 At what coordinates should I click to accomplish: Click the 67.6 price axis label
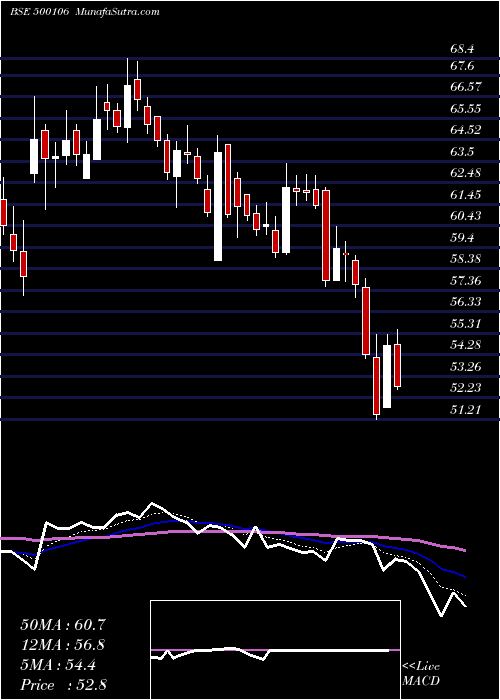(462, 66)
